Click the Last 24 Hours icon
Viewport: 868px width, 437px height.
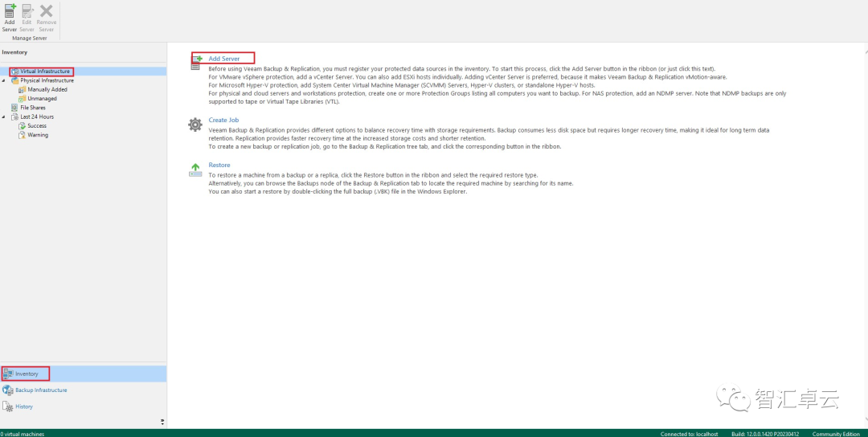pyautogui.click(x=15, y=116)
